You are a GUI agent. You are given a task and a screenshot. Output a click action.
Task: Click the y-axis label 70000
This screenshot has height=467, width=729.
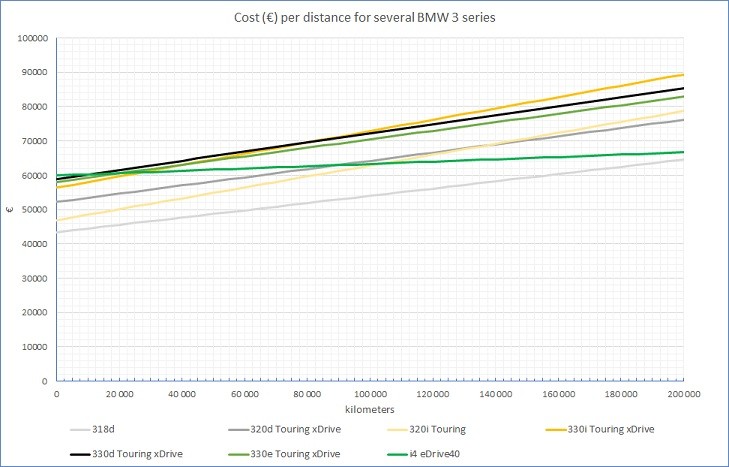pos(34,141)
